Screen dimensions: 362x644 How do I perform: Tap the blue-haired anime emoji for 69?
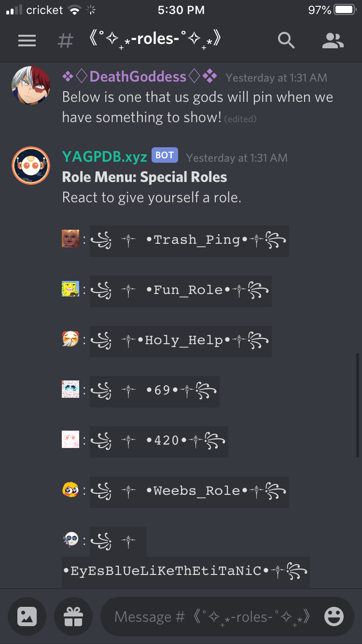[70, 390]
